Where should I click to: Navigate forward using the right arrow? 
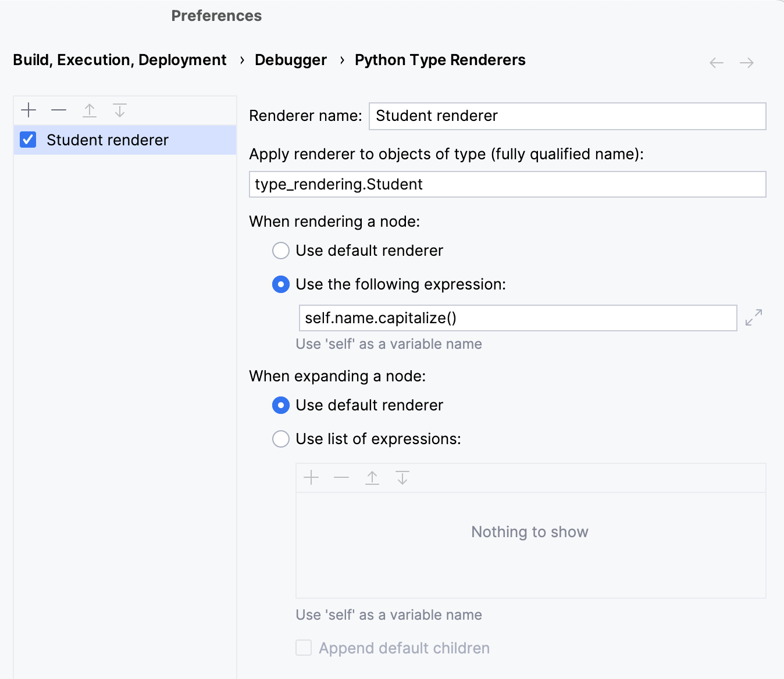click(747, 63)
